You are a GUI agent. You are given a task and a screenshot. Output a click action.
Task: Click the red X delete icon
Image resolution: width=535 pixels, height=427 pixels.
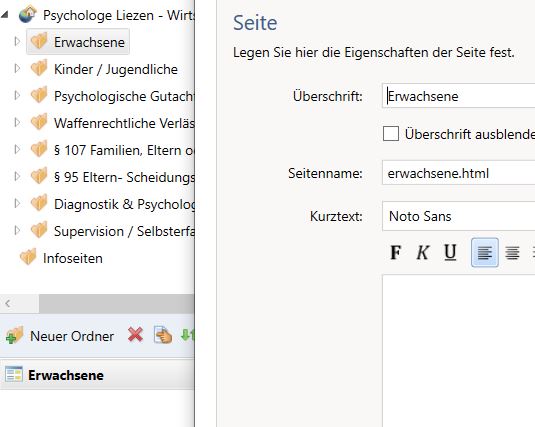135,335
